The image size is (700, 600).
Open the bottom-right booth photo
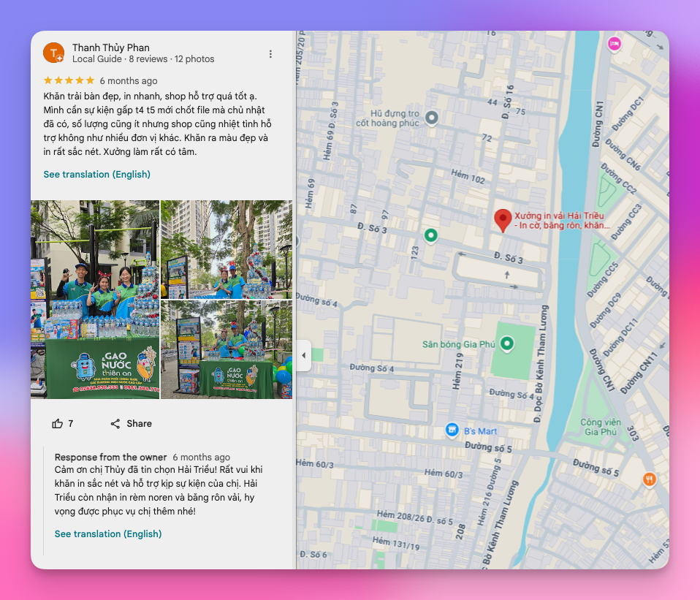click(x=227, y=349)
